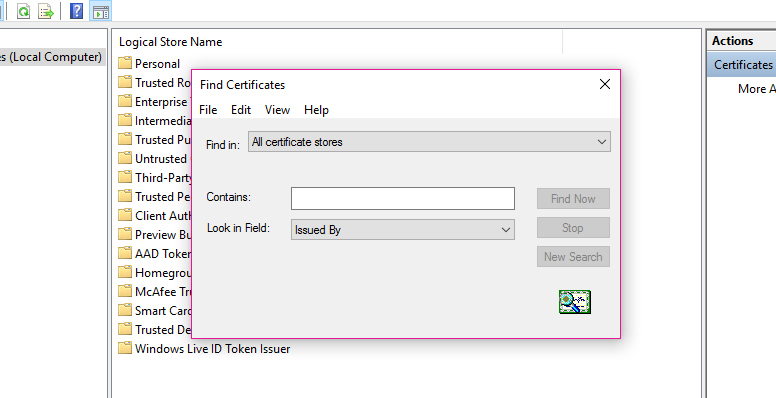
Task: Open the Edit menu in Find Certificates
Action: (x=241, y=110)
